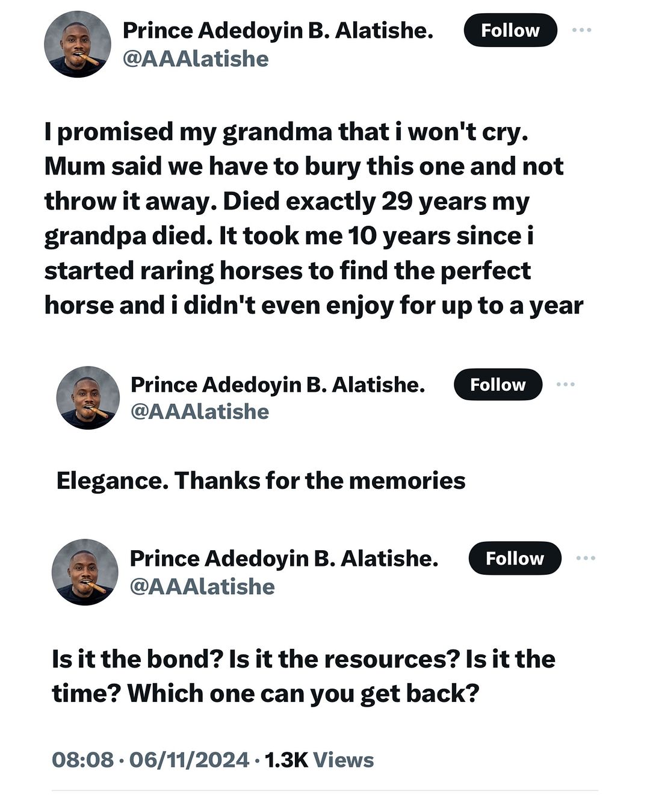Click the author name on the grandma tweet
This screenshot has height=812, width=650.
pos(277,30)
